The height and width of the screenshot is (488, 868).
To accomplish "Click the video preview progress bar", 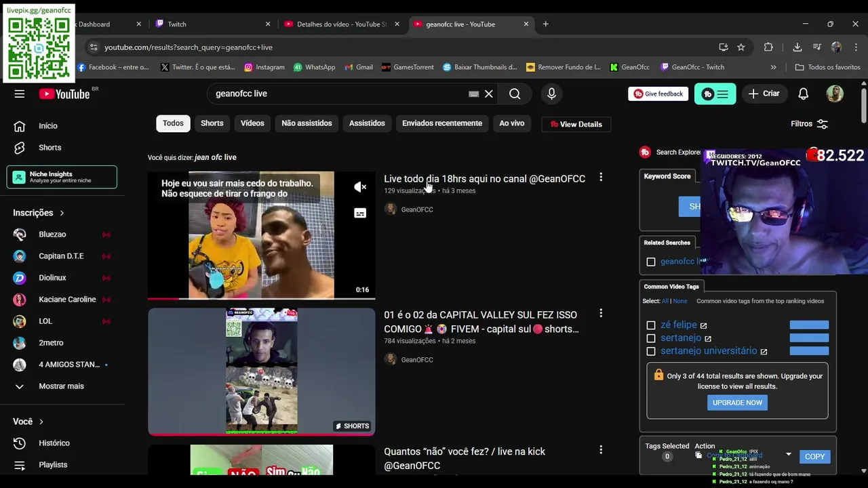I will click(x=261, y=298).
